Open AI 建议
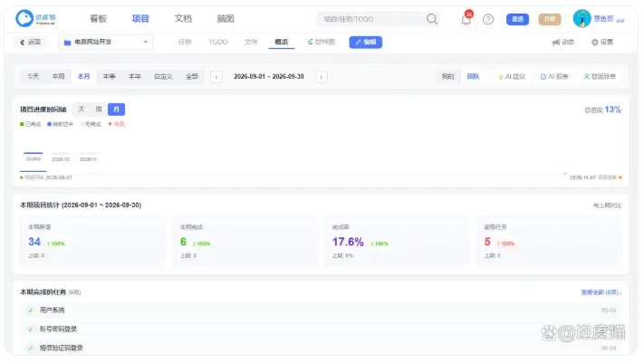 pos(512,76)
